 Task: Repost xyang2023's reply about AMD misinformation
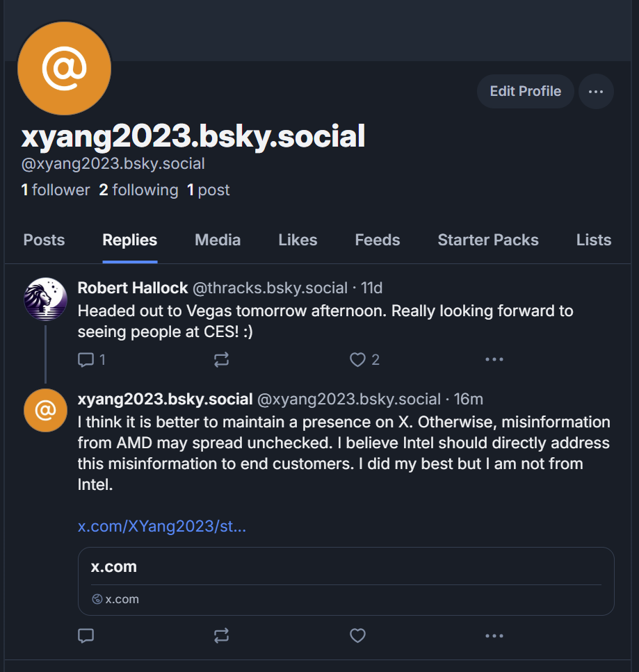[221, 635]
